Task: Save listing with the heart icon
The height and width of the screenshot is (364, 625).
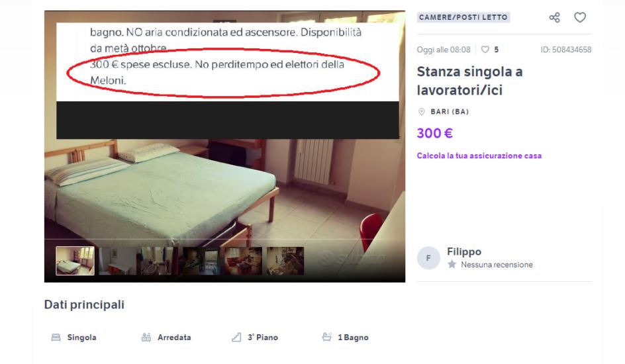Action: click(x=580, y=17)
